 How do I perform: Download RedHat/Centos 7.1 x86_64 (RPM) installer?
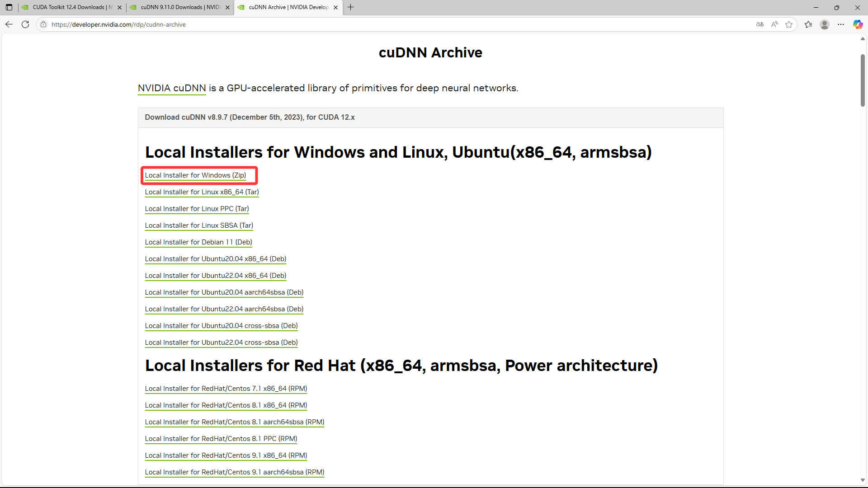tap(226, 389)
